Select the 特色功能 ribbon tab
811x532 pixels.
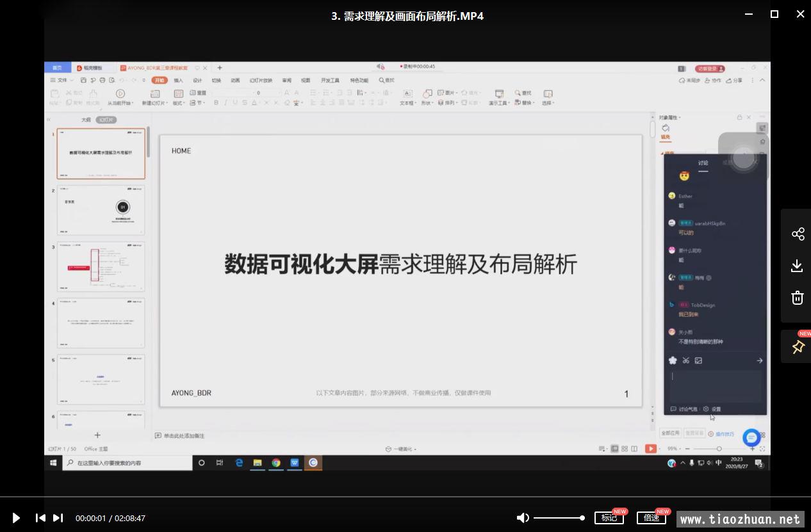coord(359,80)
